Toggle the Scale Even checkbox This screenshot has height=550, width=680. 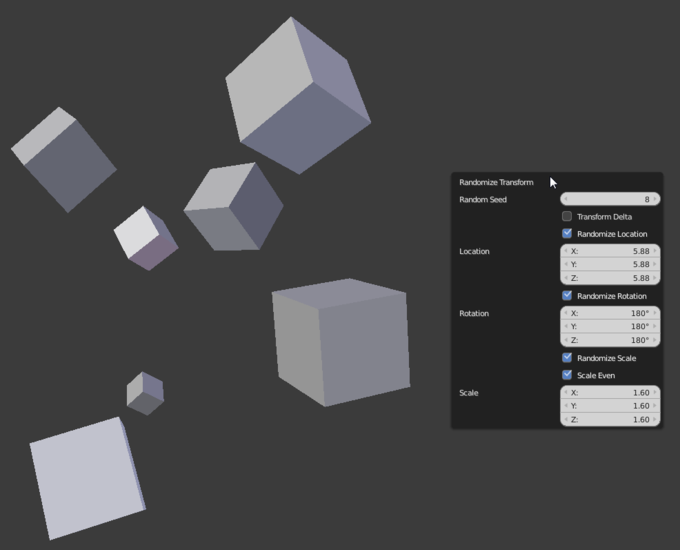click(567, 375)
